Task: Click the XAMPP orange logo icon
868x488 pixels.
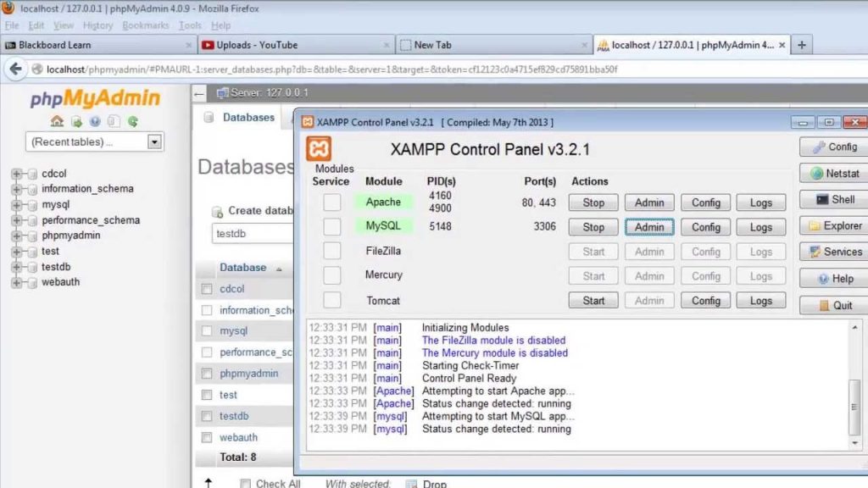Action: [x=319, y=150]
